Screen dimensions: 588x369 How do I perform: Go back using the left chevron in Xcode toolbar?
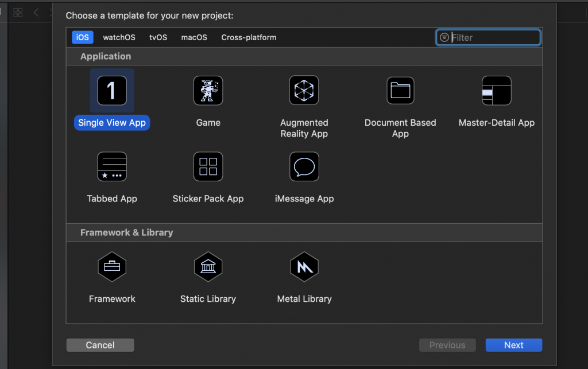coord(36,13)
